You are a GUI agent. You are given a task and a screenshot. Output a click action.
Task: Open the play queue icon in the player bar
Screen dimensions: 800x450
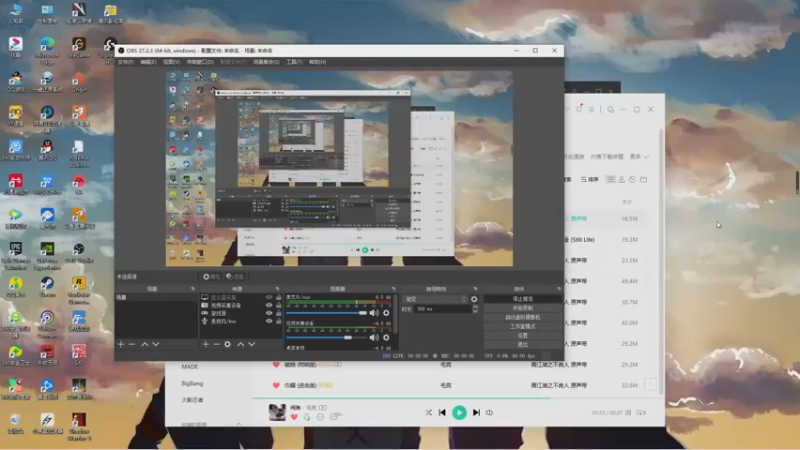tap(641, 412)
